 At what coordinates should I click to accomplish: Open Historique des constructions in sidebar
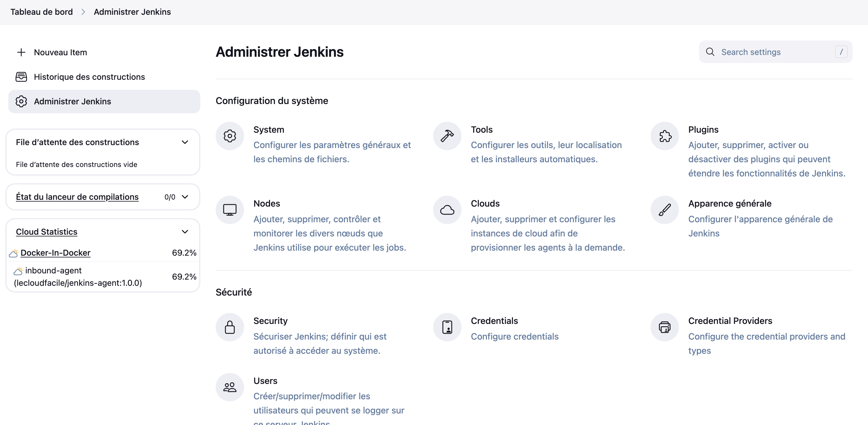[89, 77]
